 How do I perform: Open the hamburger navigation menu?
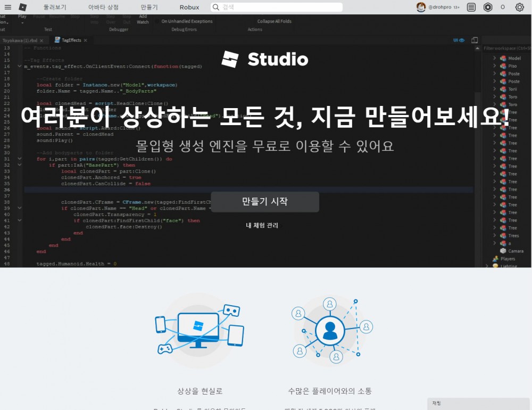tap(8, 7)
